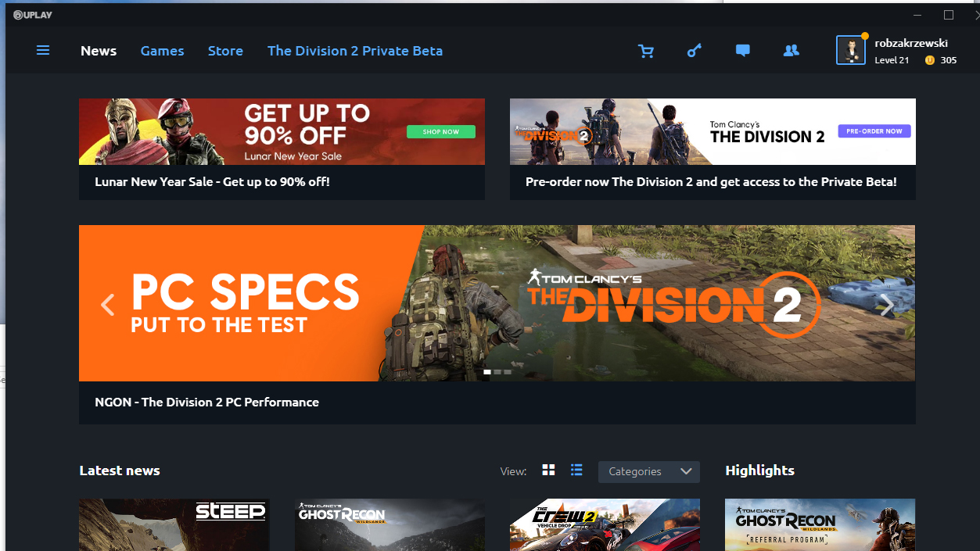Click the purple Pre-Order Now button
The height and width of the screenshot is (551, 980).
[x=874, y=131]
